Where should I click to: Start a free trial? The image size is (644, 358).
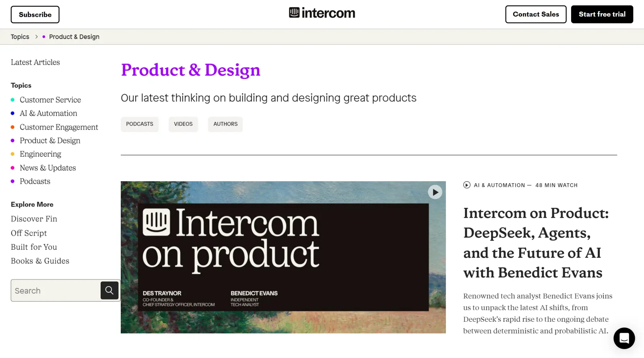click(x=602, y=14)
